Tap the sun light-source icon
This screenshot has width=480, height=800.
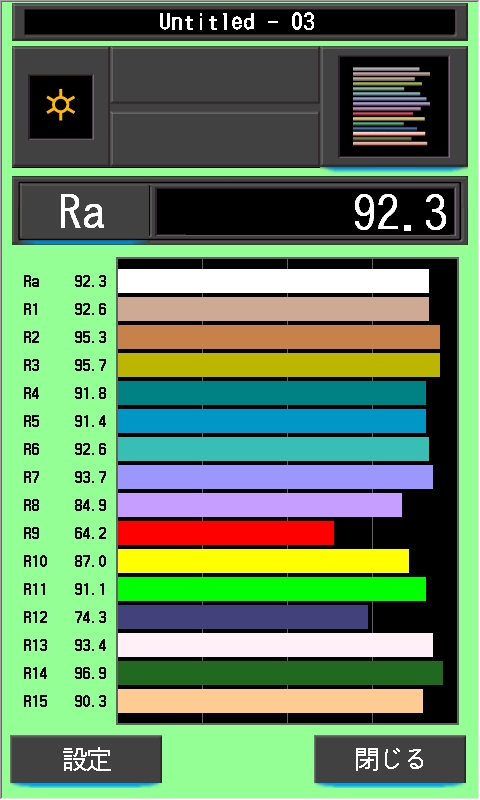[61, 107]
